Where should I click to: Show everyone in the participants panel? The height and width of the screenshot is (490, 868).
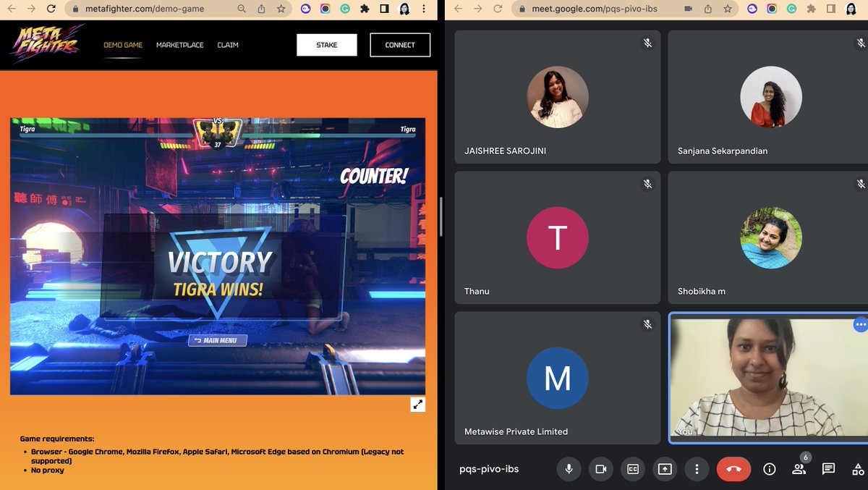[x=799, y=469]
